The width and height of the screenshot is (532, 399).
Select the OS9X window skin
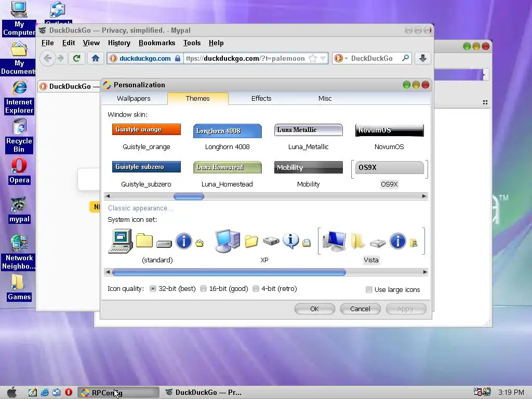389,175
